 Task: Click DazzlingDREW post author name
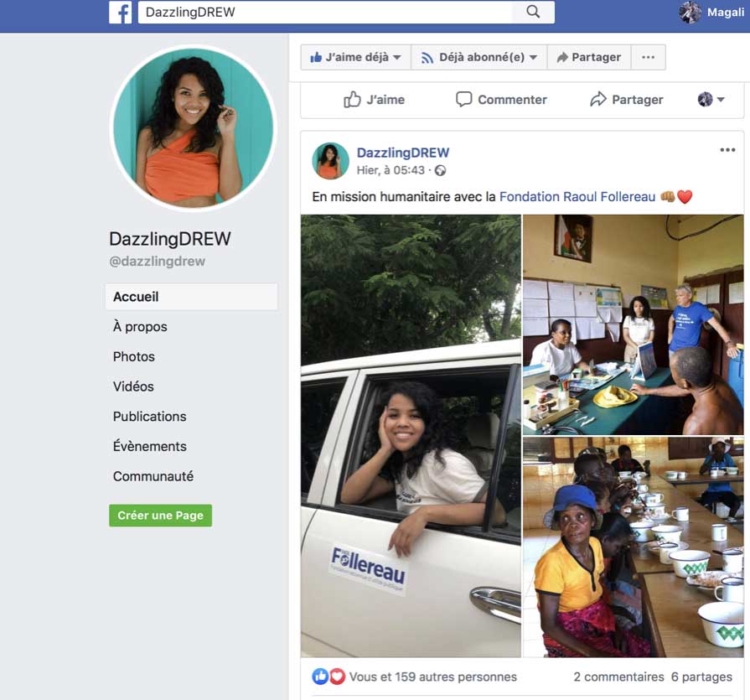pos(403,153)
